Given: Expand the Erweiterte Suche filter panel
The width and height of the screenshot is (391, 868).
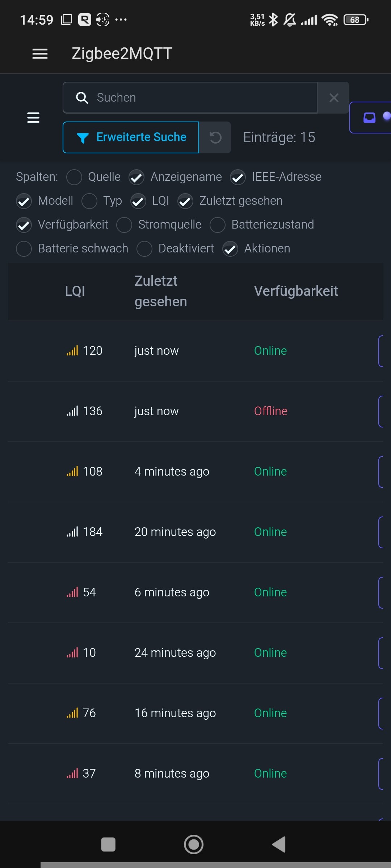Looking at the screenshot, I should coord(131,137).
